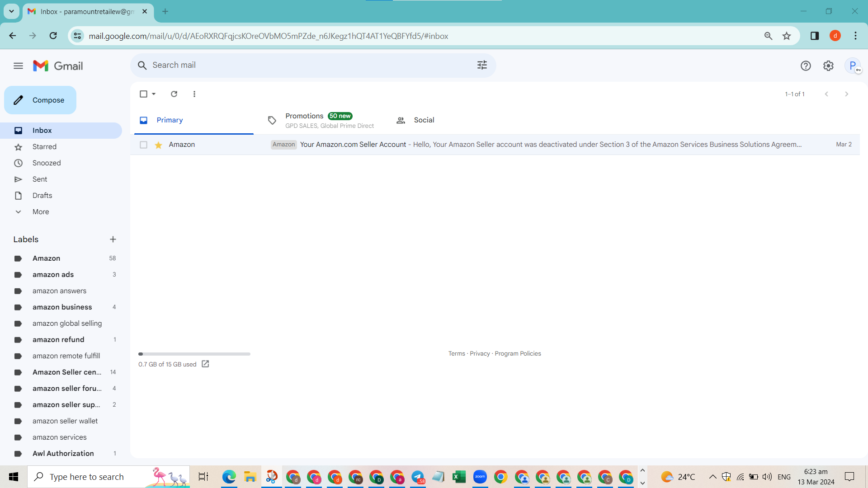The height and width of the screenshot is (488, 868).
Task: Open the amazon remote fulfill label
Action: click(61, 356)
